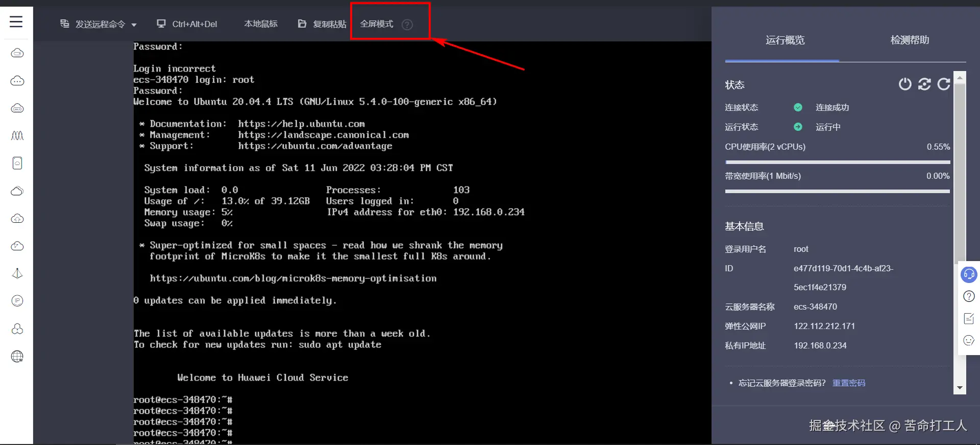Click https://ubuntu.com/advantage in the terminal
Image resolution: width=980 pixels, height=445 pixels.
315,146
